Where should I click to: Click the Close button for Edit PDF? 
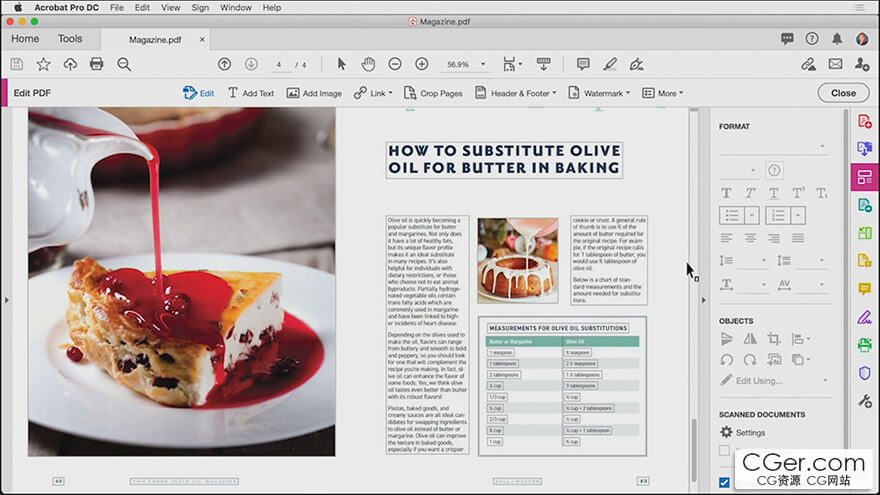[x=843, y=93]
